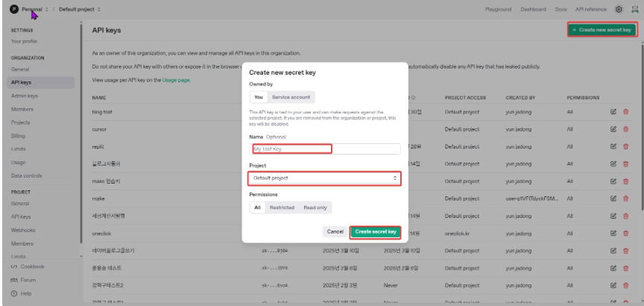Open Playground from the top navigation
The height and width of the screenshot is (306, 644).
click(x=498, y=9)
